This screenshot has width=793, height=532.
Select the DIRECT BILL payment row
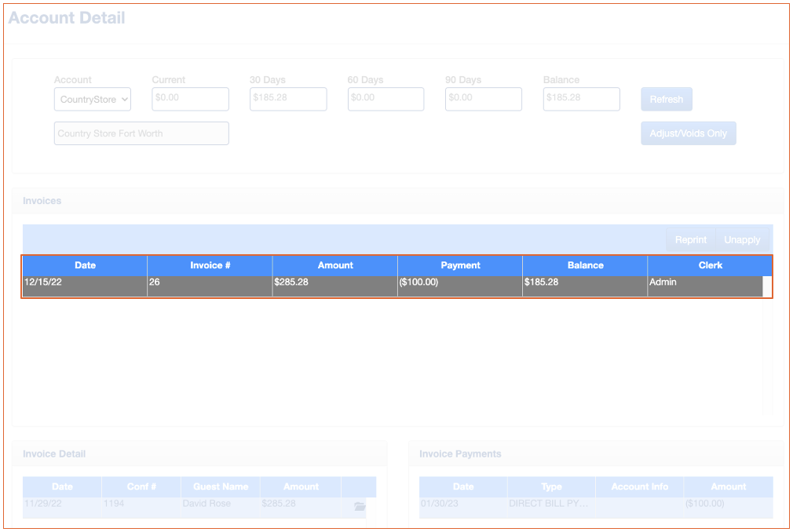pyautogui.click(x=548, y=504)
